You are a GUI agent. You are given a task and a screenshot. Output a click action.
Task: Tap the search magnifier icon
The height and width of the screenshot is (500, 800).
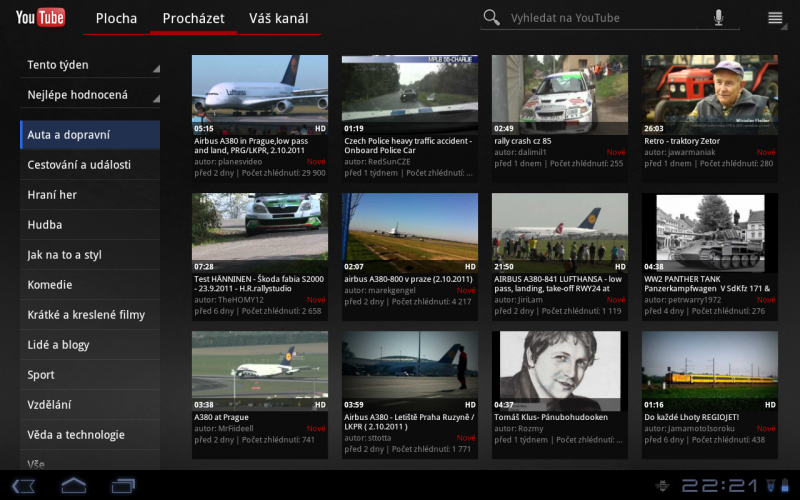(x=491, y=18)
